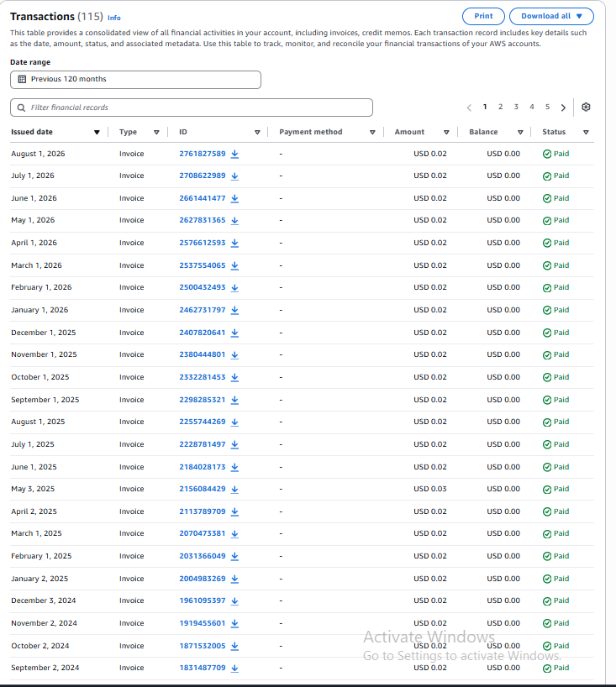The width and height of the screenshot is (616, 687).
Task: Go to page 2 of transactions
Action: coord(500,107)
